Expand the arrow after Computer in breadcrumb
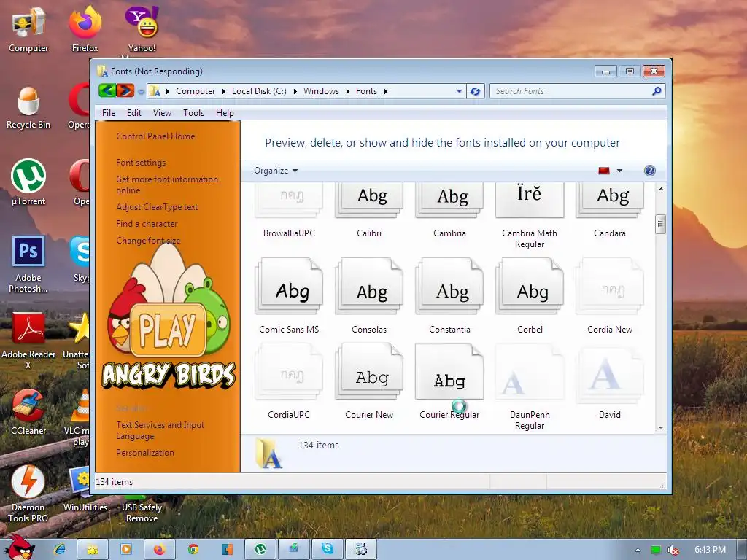 click(x=223, y=91)
